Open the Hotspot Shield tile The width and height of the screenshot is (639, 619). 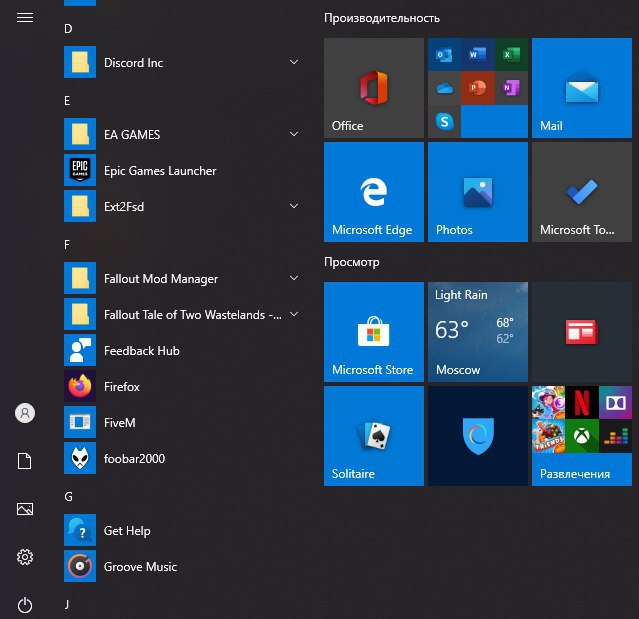[478, 436]
